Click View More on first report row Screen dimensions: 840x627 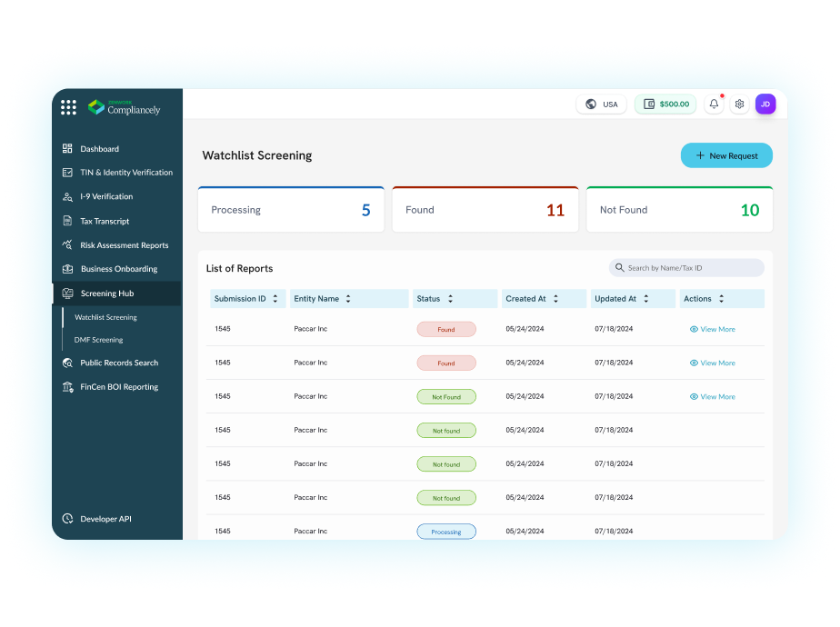(x=712, y=329)
